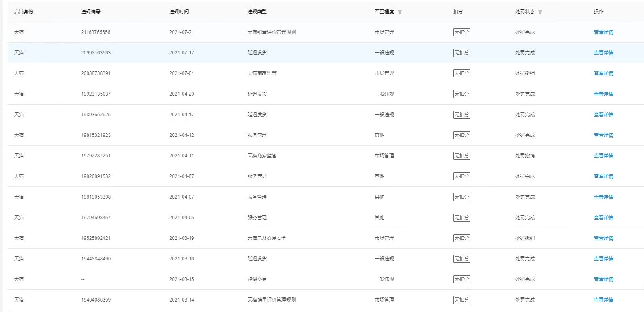Click 市场管理 in the 2021-03-14 row
The image size is (644, 312).
pyautogui.click(x=384, y=300)
